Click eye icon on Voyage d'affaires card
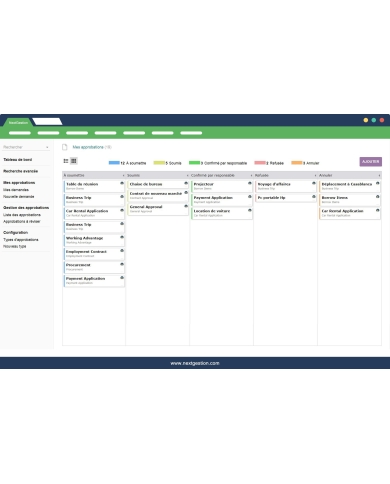The width and height of the screenshot is (390, 484). 314,183
